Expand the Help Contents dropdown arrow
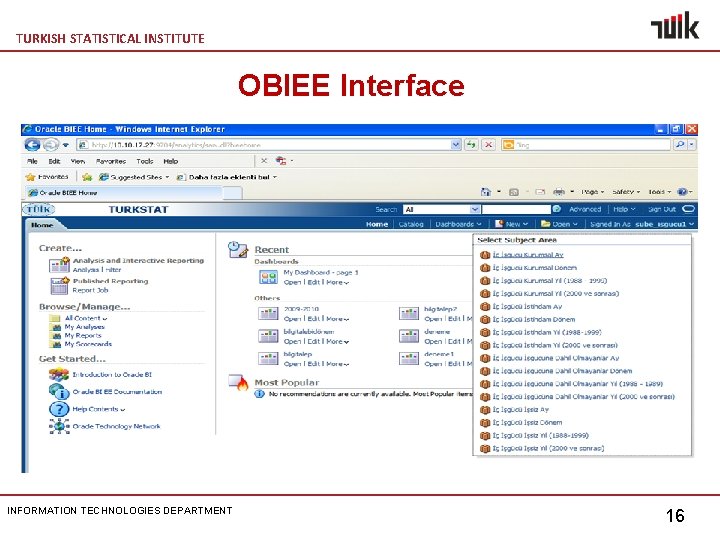 click(123, 410)
